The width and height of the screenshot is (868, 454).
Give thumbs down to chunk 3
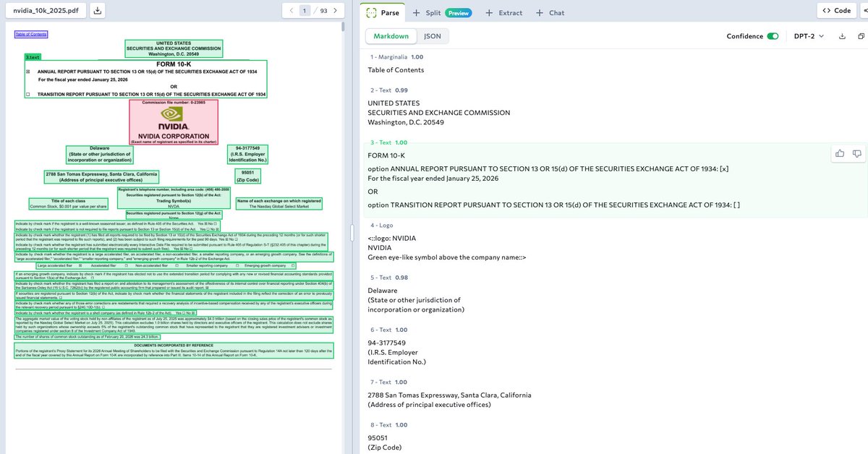(856, 153)
